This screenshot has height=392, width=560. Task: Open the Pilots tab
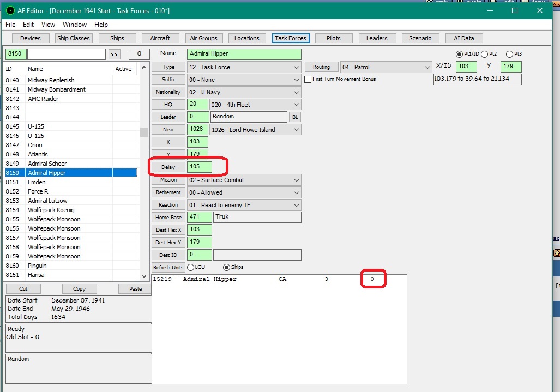point(334,38)
